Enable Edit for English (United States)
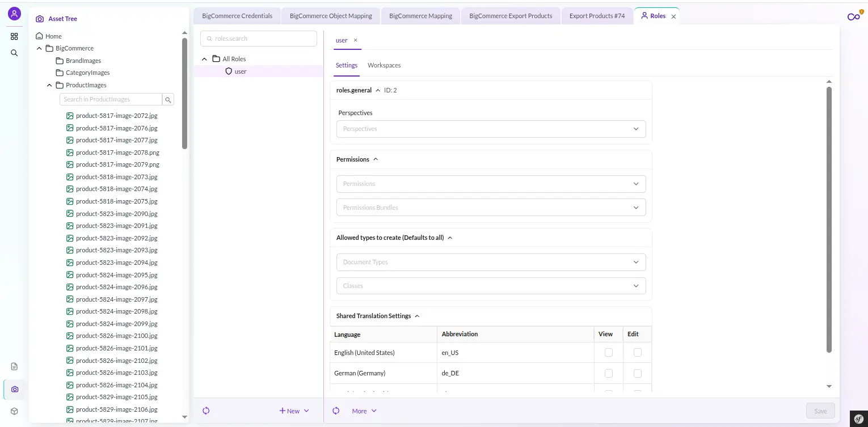Viewport: 868px width, 427px height. [638, 352]
